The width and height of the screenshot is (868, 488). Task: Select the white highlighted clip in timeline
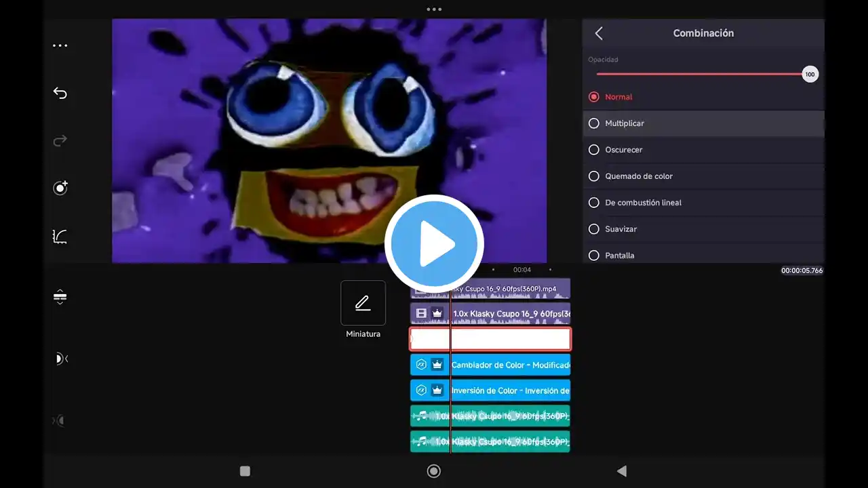coord(490,339)
